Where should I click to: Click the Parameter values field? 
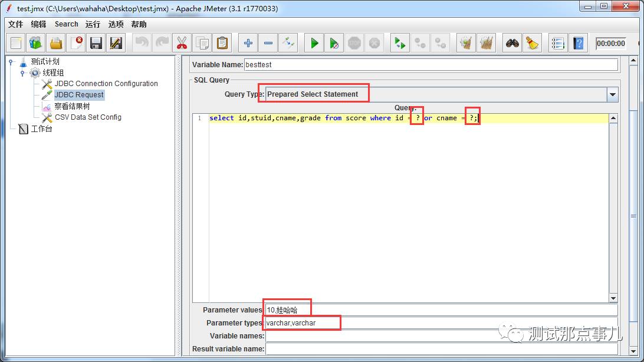click(x=442, y=310)
